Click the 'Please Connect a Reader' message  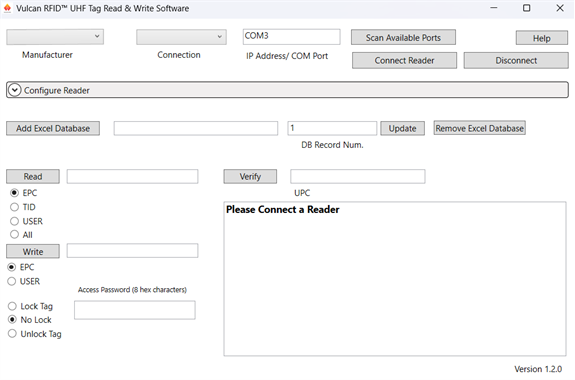pos(283,209)
